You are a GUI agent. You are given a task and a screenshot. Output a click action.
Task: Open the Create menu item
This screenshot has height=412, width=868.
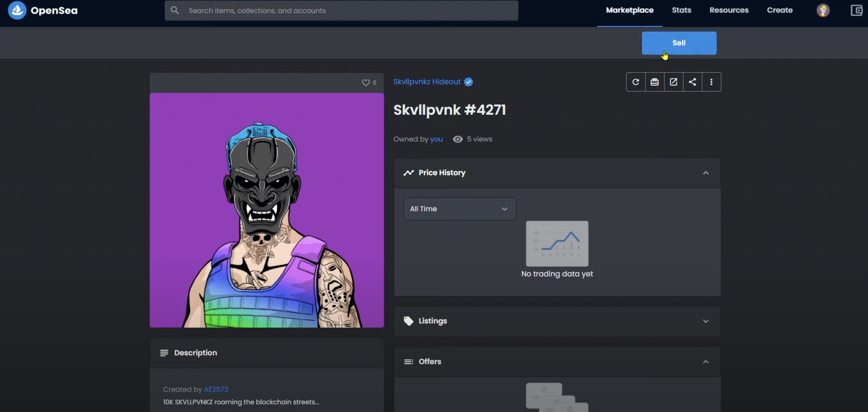click(779, 10)
